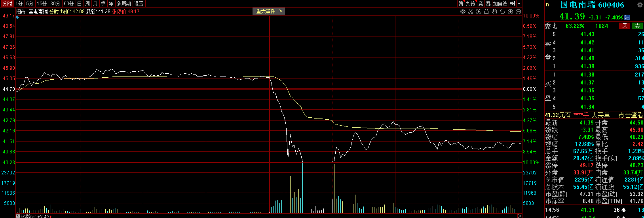Close the 重大事件 label
The width and height of the screenshot is (644, 218).
(x=281, y=11)
